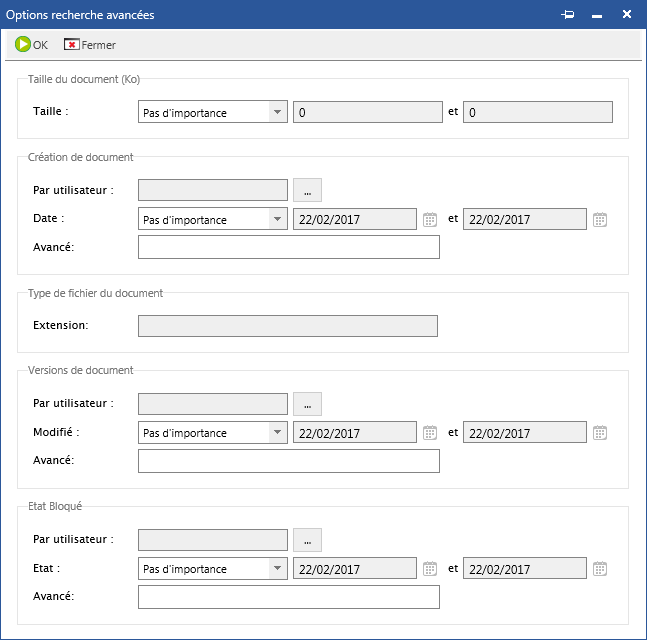Click the Avancé field under Versions de document
This screenshot has height=640, width=647.
click(x=288, y=461)
